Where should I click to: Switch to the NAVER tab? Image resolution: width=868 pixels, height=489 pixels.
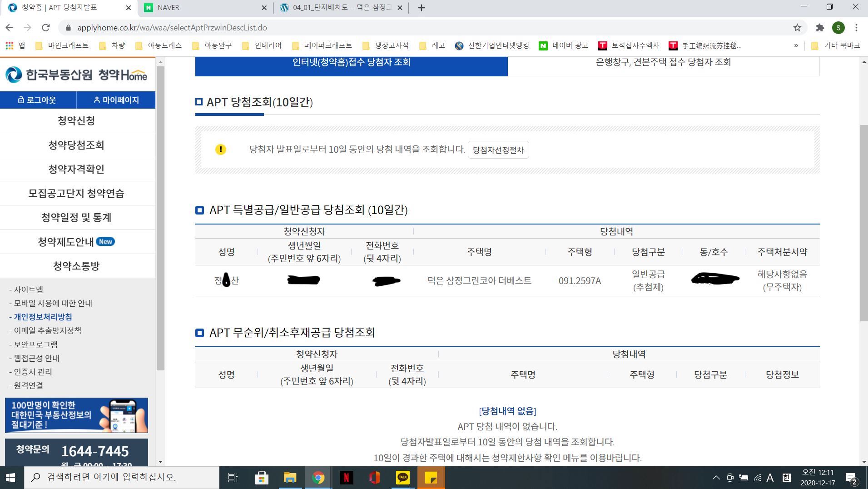(x=204, y=8)
